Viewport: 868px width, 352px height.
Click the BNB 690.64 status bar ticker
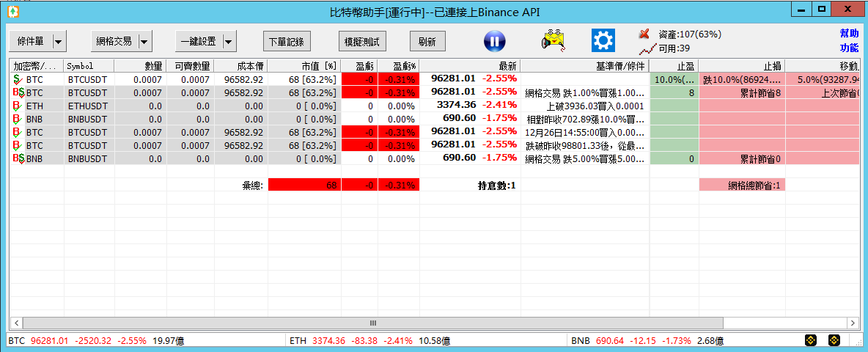click(x=646, y=340)
